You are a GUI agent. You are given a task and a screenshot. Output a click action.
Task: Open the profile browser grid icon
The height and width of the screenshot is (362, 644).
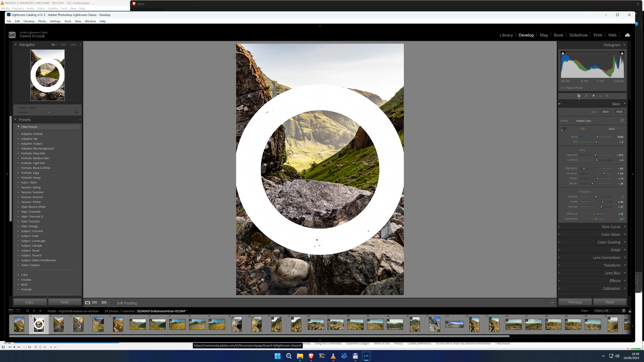point(622,120)
